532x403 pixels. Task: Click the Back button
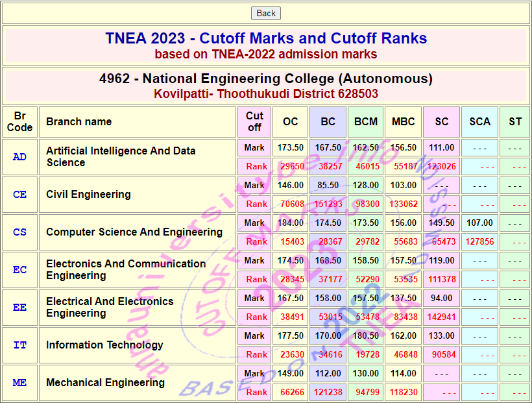coord(265,13)
